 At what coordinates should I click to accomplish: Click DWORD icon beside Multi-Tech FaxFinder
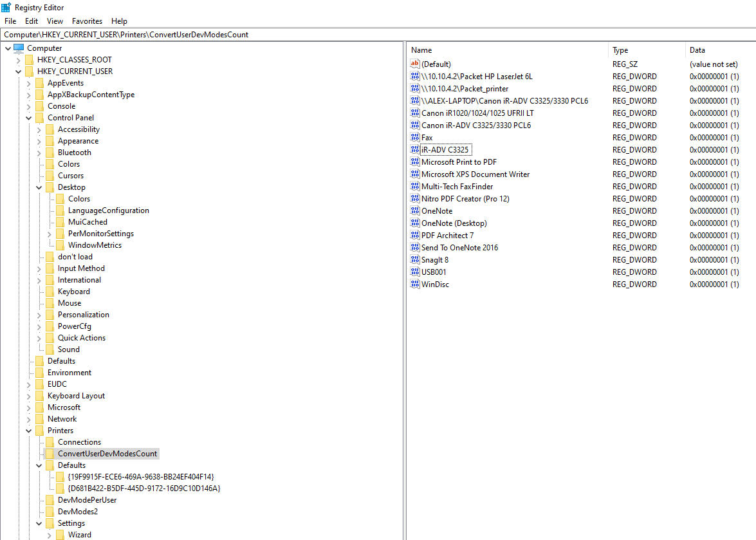click(414, 186)
